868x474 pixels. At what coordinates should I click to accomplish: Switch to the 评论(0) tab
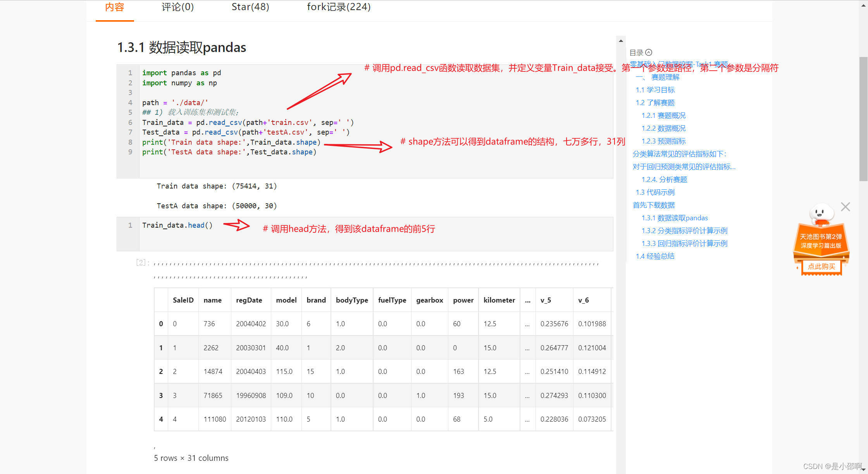tap(177, 7)
